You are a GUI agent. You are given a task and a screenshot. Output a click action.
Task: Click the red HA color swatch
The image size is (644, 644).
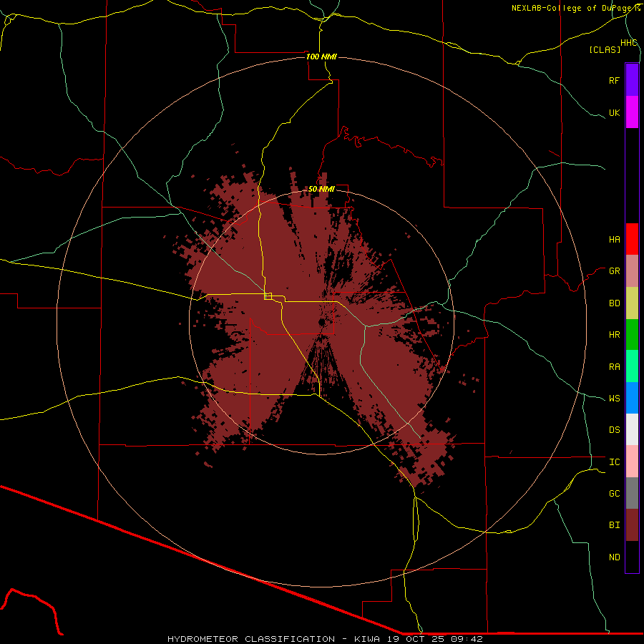point(632,239)
